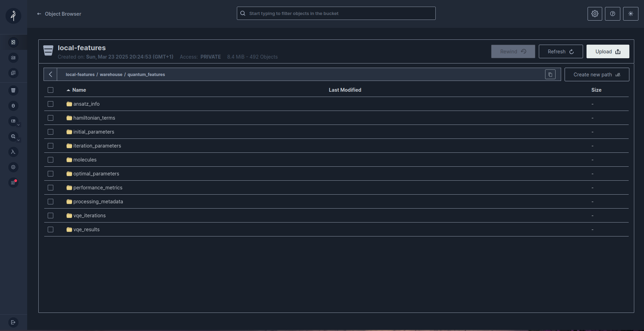Open the Configuration gear in the sidebar
644x331 pixels.
point(13,167)
